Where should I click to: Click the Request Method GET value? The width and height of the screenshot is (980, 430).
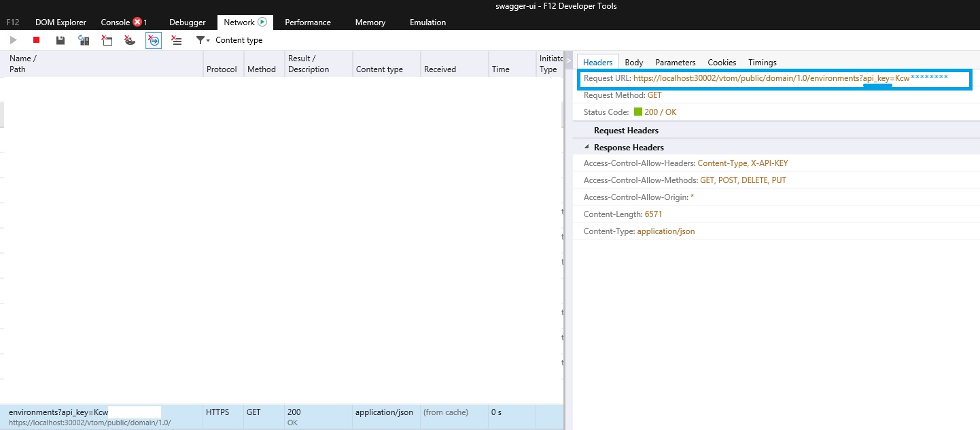654,95
